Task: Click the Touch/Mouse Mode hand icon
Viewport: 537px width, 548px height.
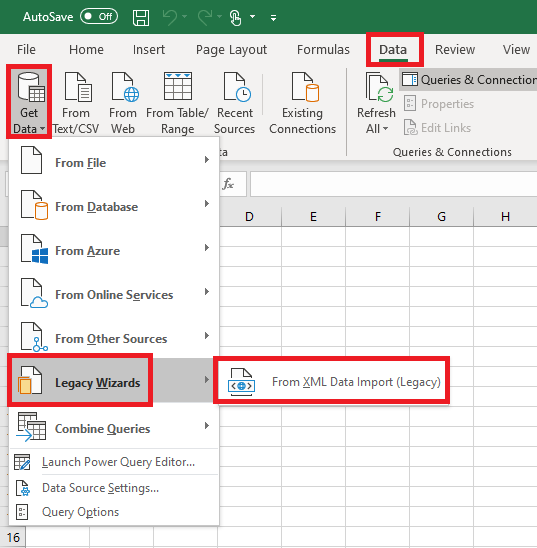Action: point(235,17)
